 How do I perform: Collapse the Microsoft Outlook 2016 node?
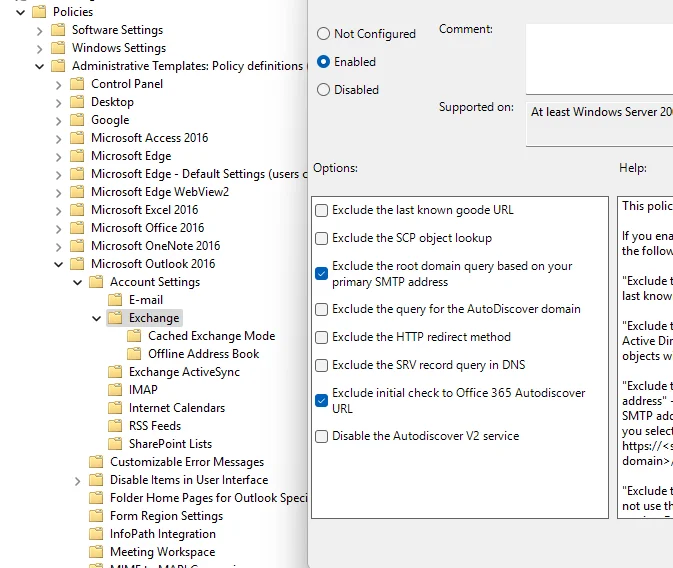(x=58, y=264)
